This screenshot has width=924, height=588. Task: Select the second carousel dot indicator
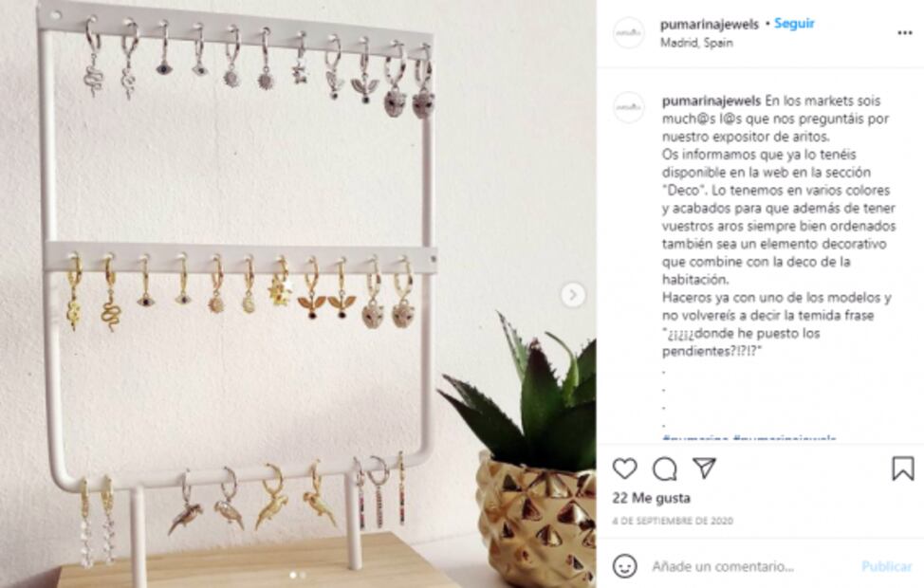click(x=303, y=575)
